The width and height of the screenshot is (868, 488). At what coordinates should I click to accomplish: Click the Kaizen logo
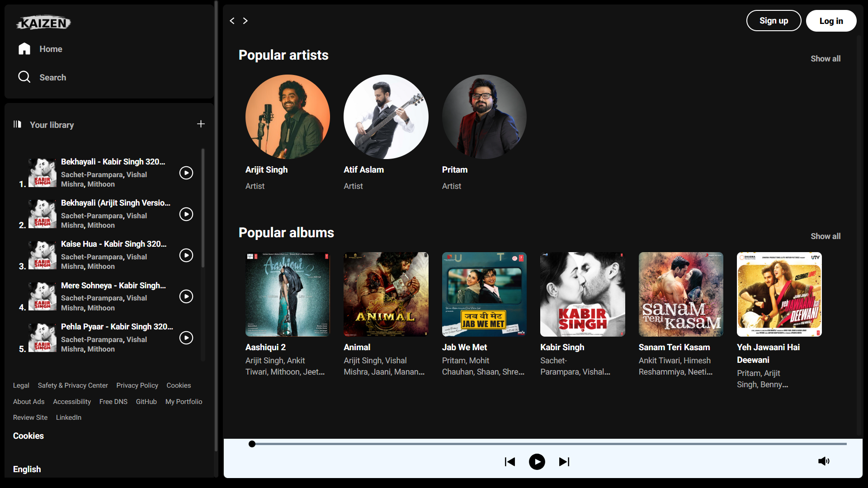(43, 23)
